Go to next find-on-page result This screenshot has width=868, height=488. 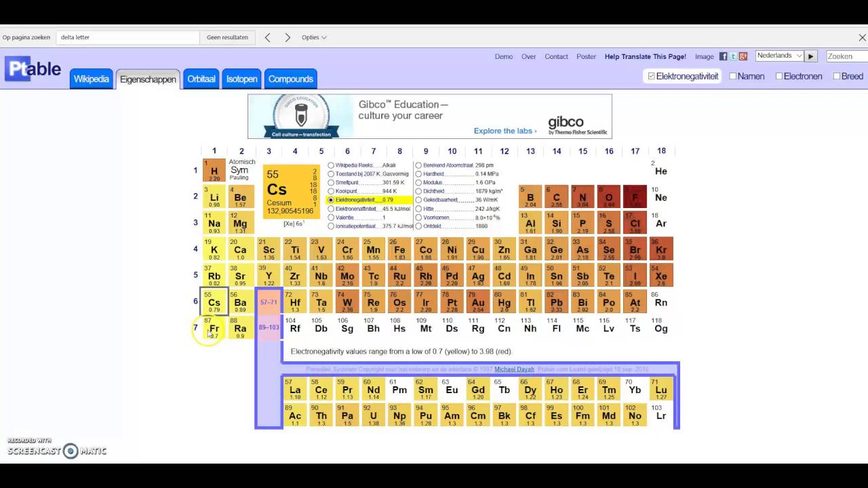tap(288, 37)
